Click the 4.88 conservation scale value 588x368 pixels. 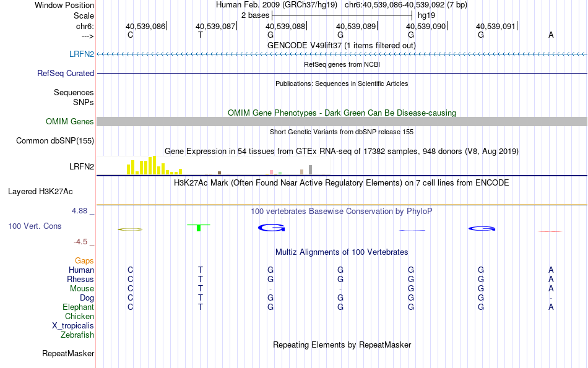79,211
